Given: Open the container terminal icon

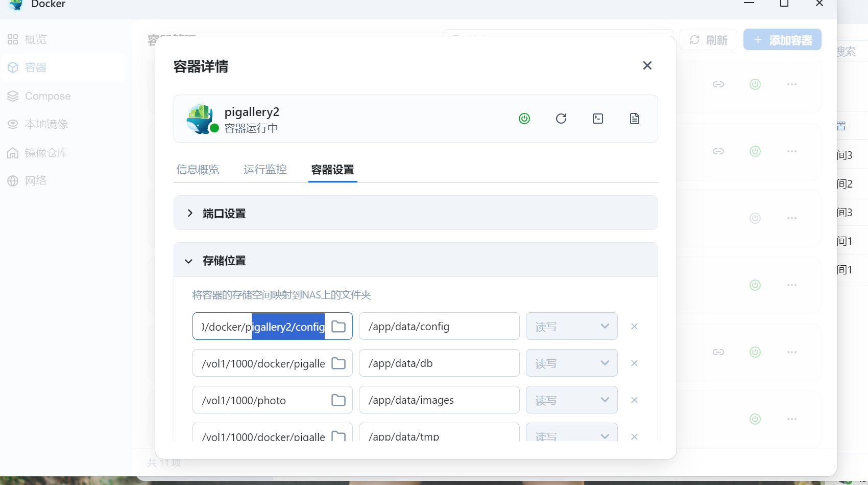Looking at the screenshot, I should 598,119.
